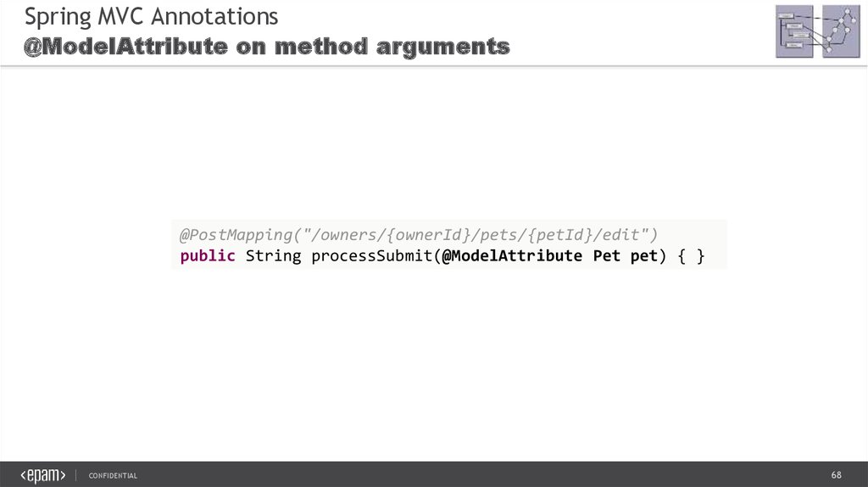Click the "String" return type in the code
This screenshot has width=868, height=487.
tap(273, 255)
